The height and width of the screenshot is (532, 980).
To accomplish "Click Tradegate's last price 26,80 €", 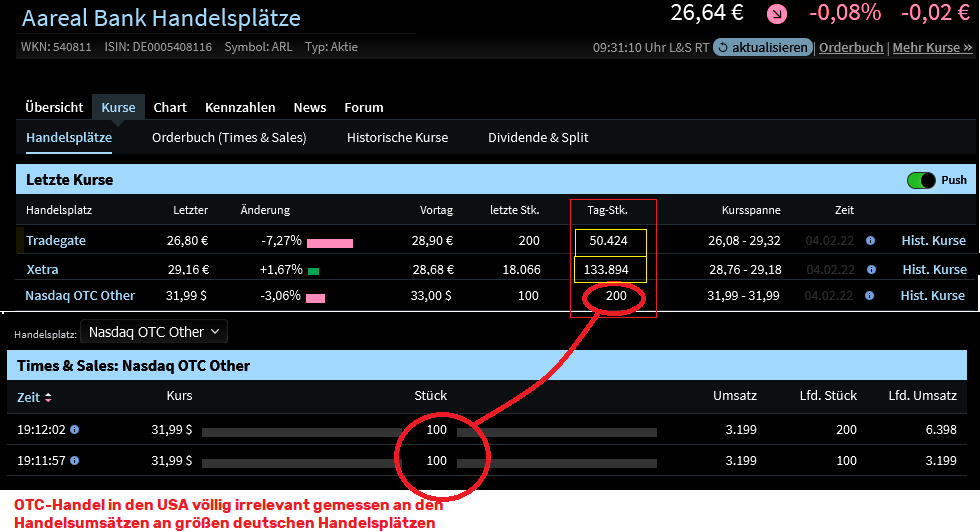I will click(x=187, y=241).
